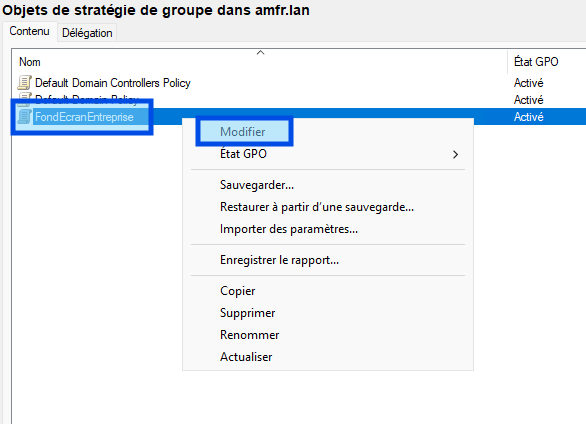Click the État GPO column header
This screenshot has height=424, width=586.
(536, 62)
